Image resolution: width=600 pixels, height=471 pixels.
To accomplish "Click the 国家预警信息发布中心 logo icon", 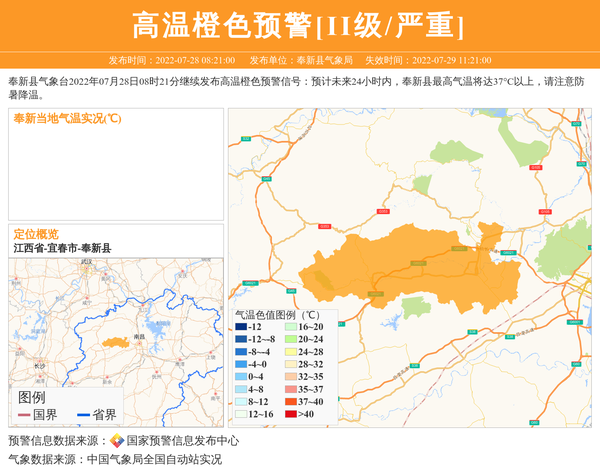I will click(x=117, y=441).
